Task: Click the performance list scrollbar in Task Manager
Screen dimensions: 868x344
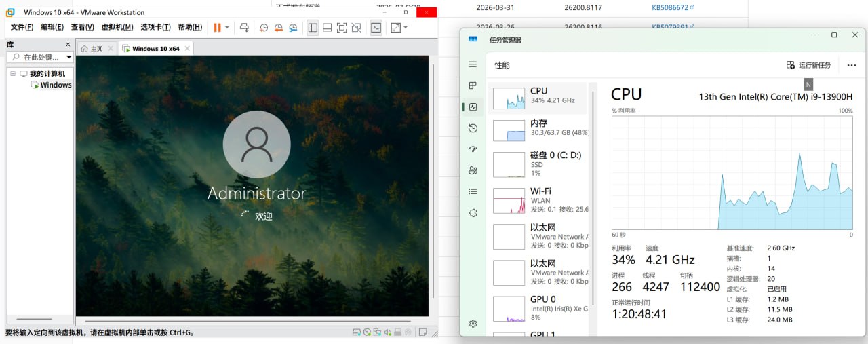Action: coord(593,197)
